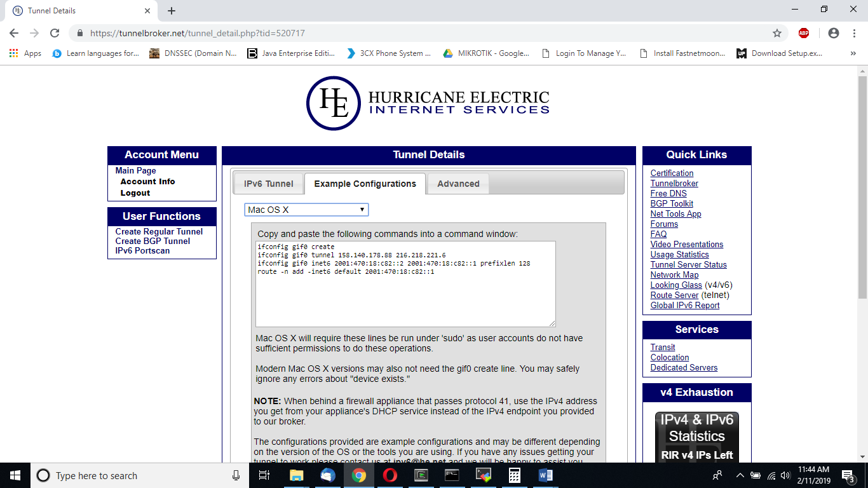
Task: Open the Looking Glass link
Action: (676, 285)
